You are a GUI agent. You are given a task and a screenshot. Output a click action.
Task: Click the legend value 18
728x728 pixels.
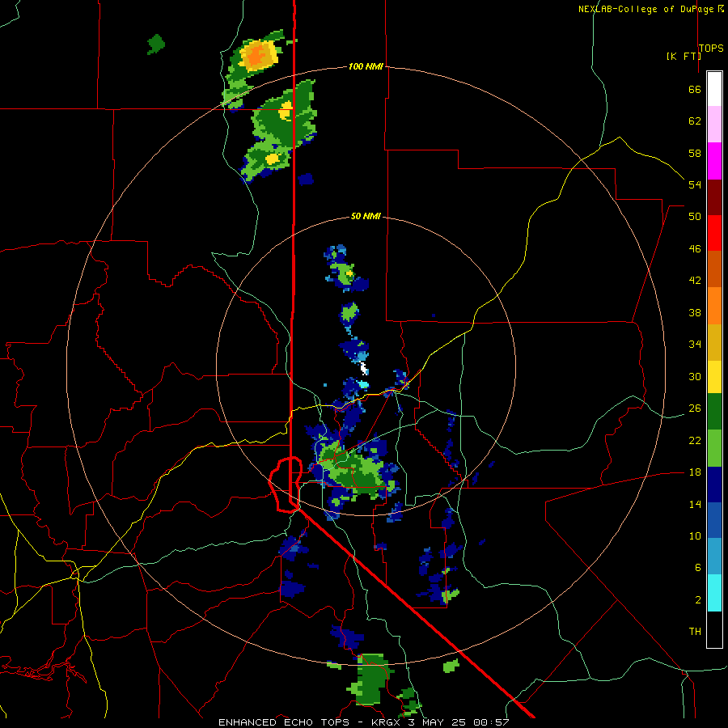tap(695, 472)
